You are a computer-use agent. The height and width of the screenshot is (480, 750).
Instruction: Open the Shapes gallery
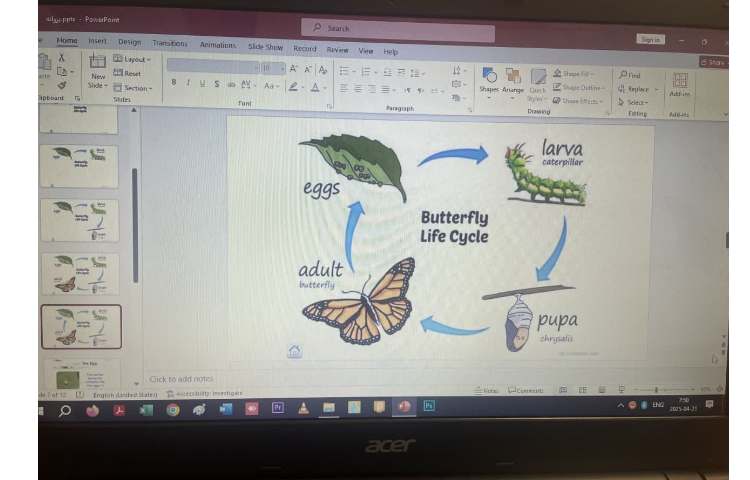(489, 78)
